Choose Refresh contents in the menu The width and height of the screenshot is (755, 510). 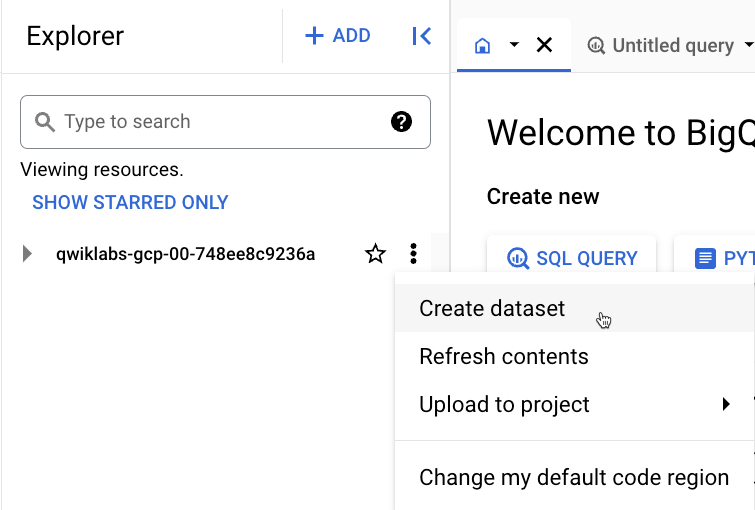(503, 356)
